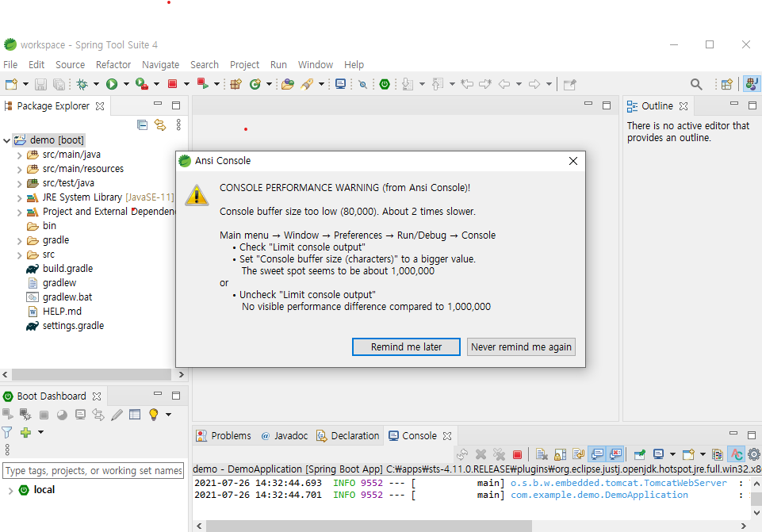The image size is (762, 532).
Task: Toggle the properties table icon in Boot Dashboard
Action: coord(135,415)
